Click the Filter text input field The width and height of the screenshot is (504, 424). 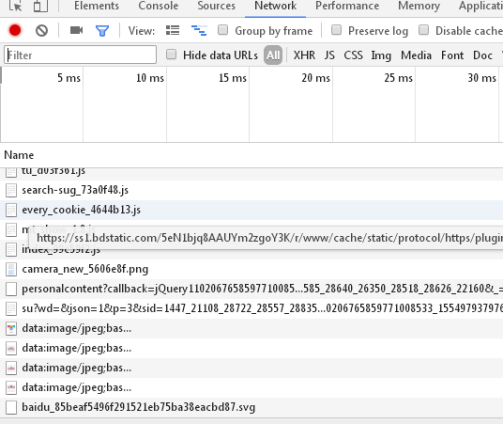(x=80, y=55)
